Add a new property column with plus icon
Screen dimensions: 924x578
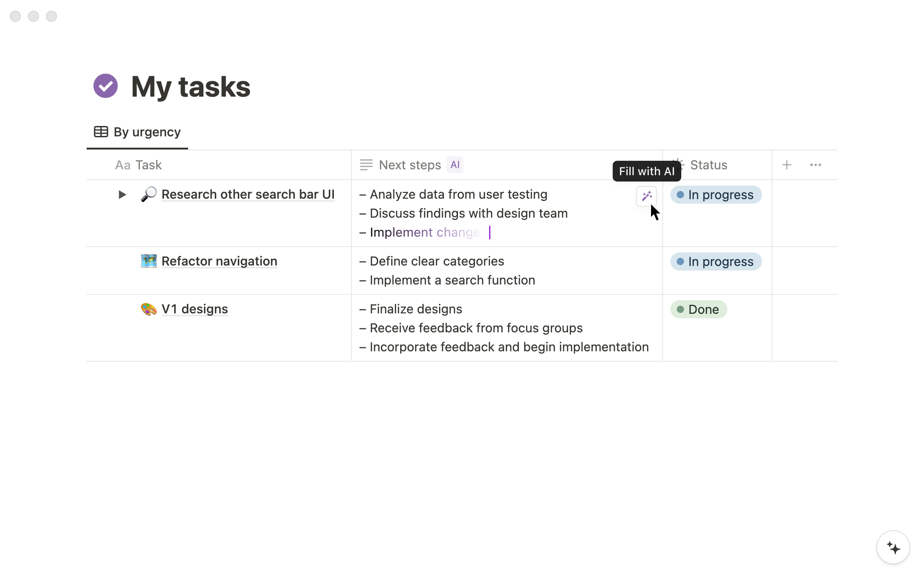(x=787, y=165)
